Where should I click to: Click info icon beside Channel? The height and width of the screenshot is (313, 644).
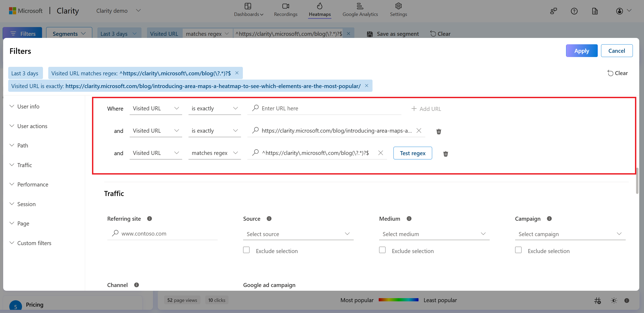137,285
